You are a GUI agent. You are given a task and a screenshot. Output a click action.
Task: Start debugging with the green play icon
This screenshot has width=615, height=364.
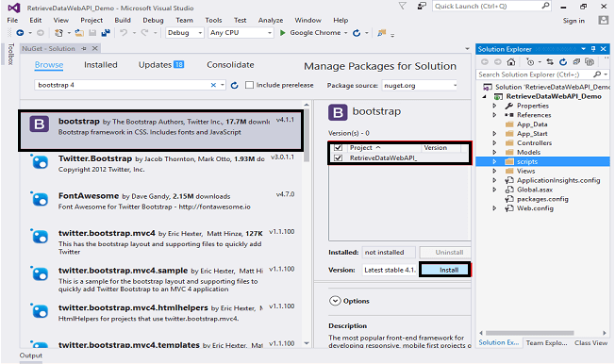282,33
